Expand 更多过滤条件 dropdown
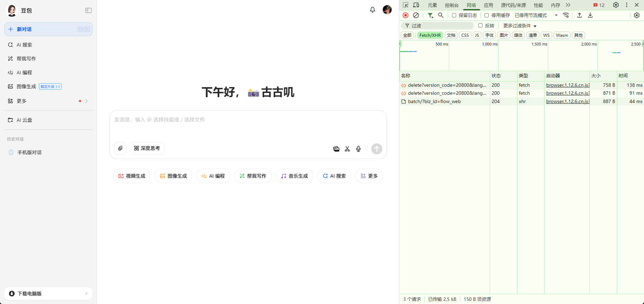 520,26
